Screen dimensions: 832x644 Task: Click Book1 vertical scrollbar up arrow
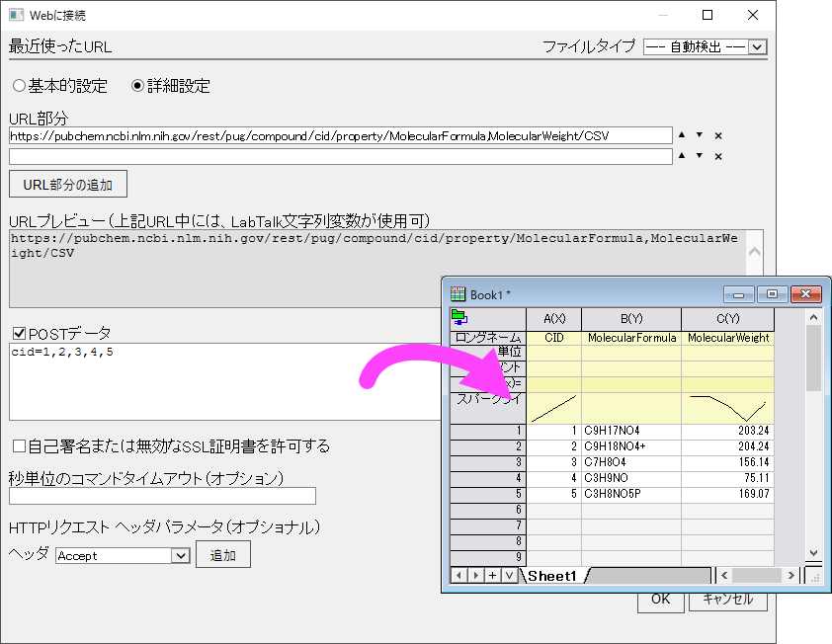814,317
